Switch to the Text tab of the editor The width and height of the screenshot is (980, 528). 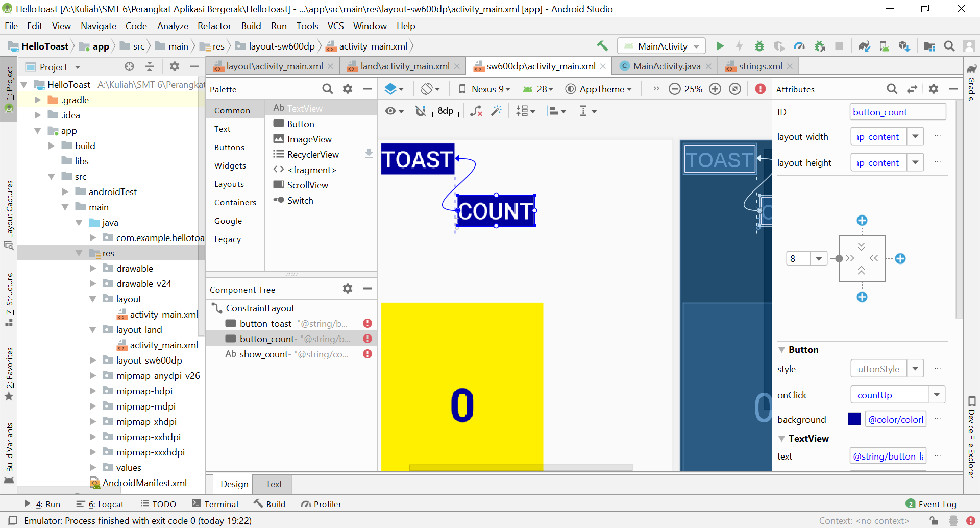pos(273,484)
